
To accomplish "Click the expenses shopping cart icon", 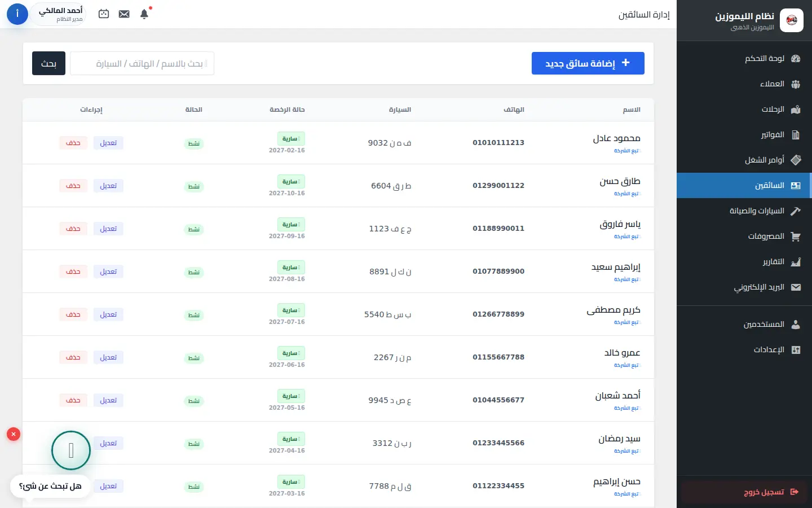I will pyautogui.click(x=796, y=237).
